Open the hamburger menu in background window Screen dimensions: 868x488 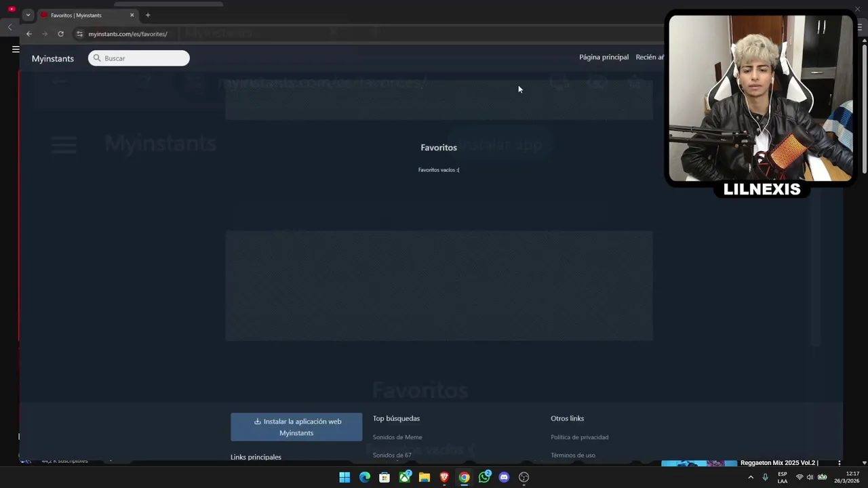coord(16,49)
